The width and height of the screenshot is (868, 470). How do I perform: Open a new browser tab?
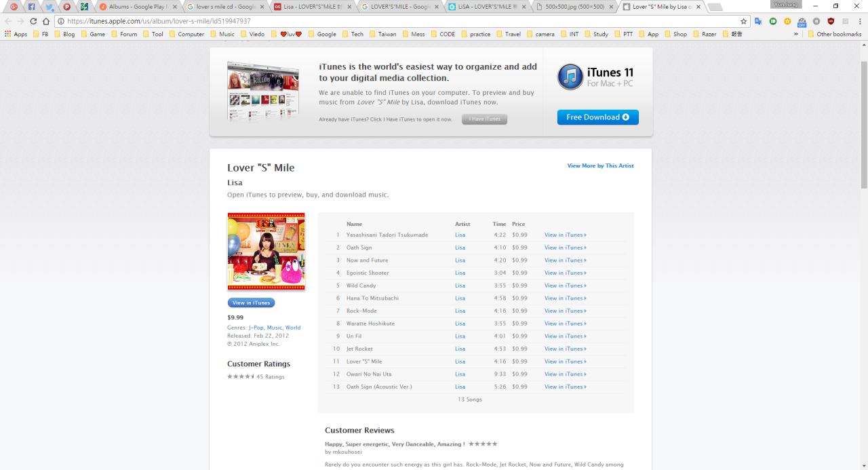[716, 7]
